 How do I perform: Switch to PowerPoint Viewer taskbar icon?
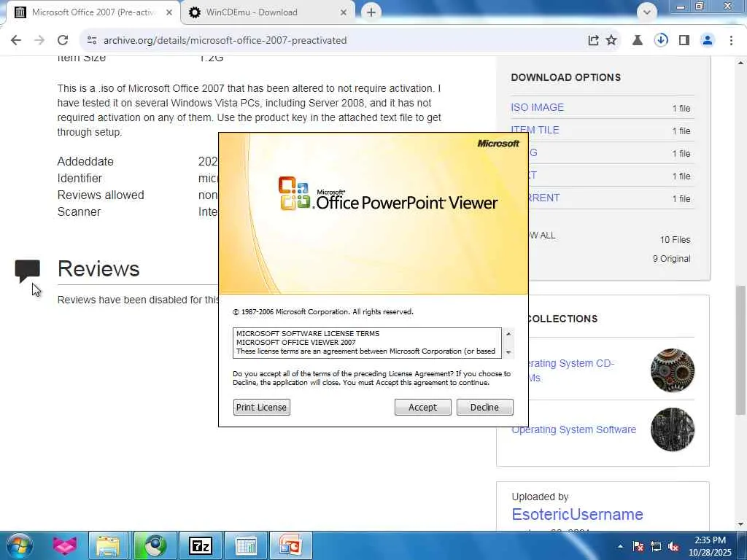290,545
